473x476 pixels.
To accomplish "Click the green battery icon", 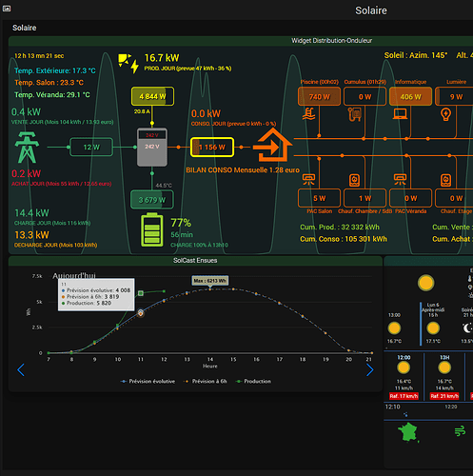I will tap(152, 230).
